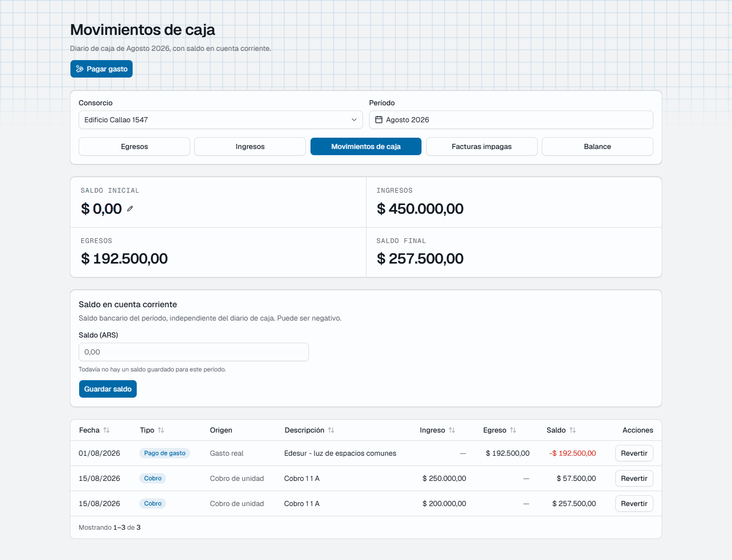Click the ingreso amount $ 250.000,00
This screenshot has width=732, height=560.
(x=444, y=478)
